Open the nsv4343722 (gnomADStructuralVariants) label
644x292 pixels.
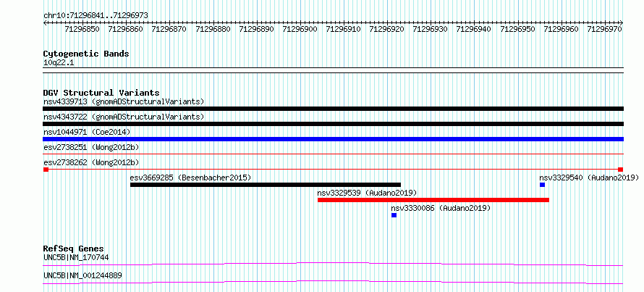point(124,117)
